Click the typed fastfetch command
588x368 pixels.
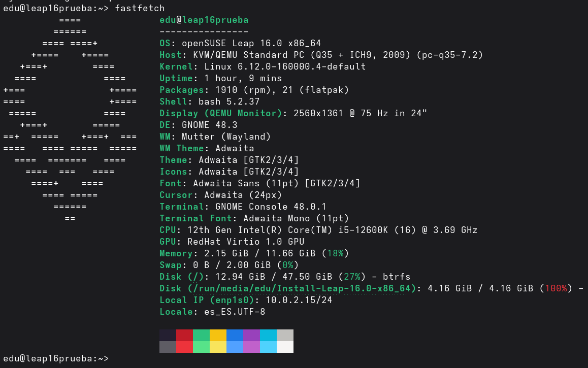[140, 8]
